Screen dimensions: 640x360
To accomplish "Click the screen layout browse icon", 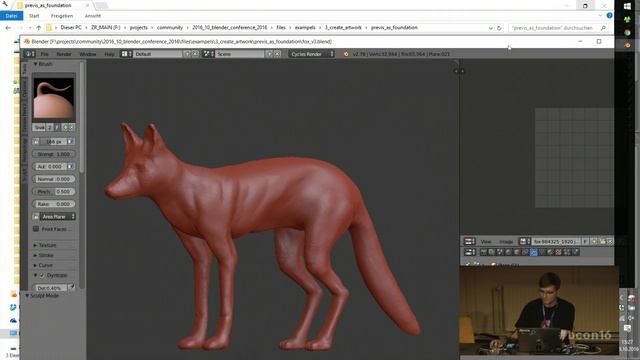I will tap(126, 54).
